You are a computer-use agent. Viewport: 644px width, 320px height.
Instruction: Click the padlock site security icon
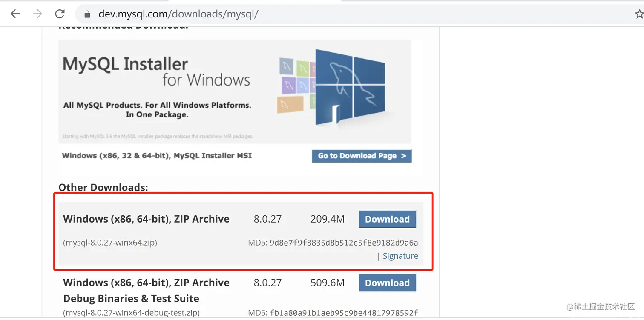click(x=87, y=14)
